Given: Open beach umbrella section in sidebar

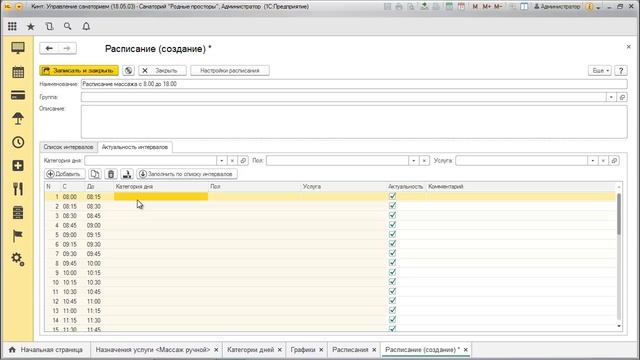Looking at the screenshot, I should pyautogui.click(x=18, y=119).
